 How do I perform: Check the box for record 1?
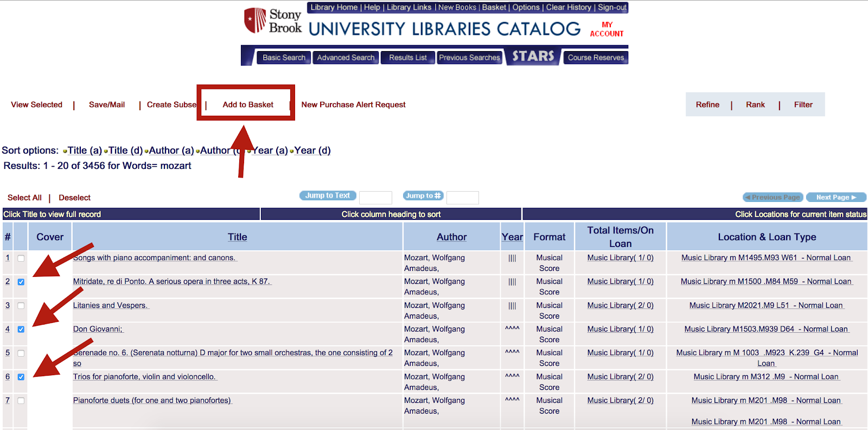(21, 258)
